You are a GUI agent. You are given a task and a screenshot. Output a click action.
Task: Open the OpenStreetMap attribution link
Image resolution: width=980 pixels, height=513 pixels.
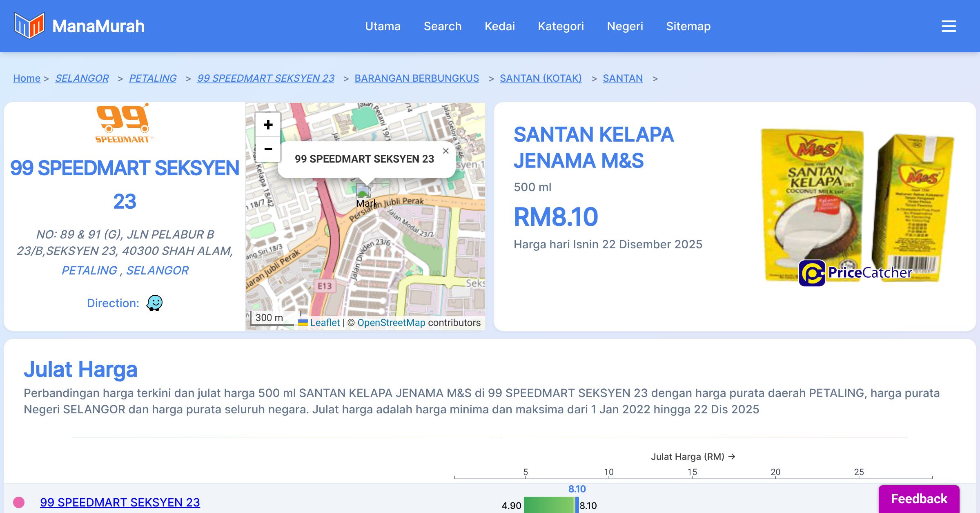(391, 323)
